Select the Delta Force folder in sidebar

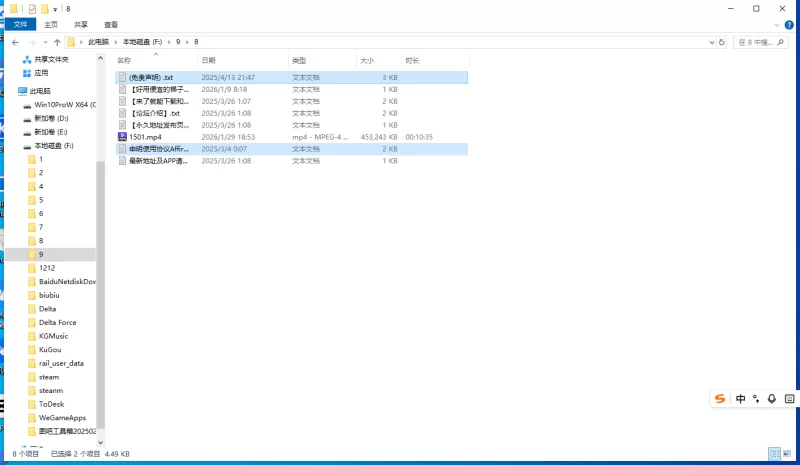click(57, 323)
